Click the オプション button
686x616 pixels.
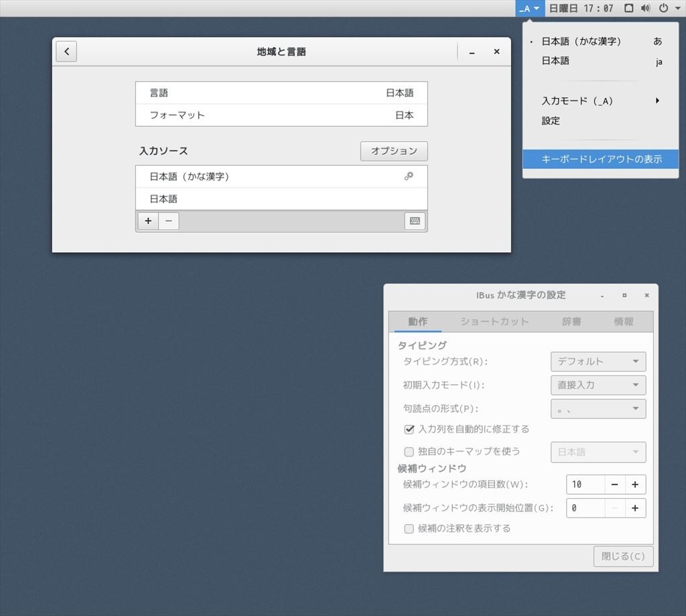click(394, 151)
